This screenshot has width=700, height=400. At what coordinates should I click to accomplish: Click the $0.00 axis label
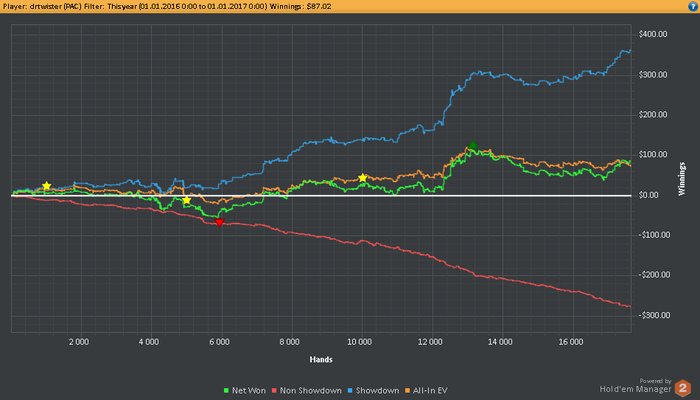coord(648,195)
